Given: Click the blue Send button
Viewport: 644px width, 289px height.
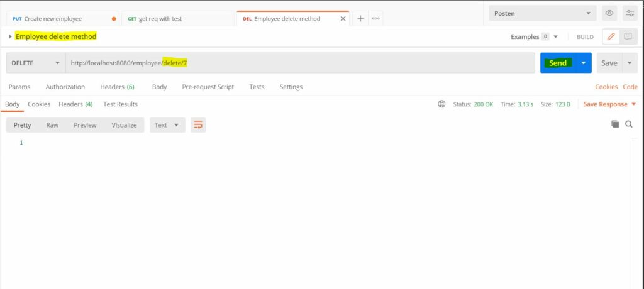Looking at the screenshot, I should pyautogui.click(x=558, y=63).
